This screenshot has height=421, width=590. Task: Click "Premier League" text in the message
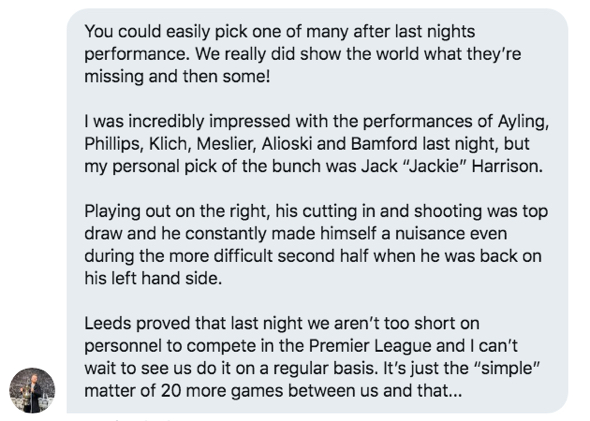370,346
